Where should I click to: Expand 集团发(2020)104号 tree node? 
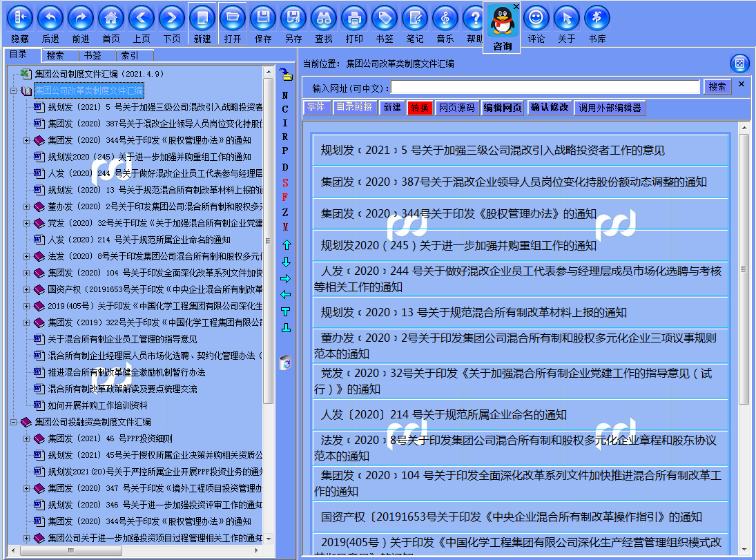[x=26, y=273]
